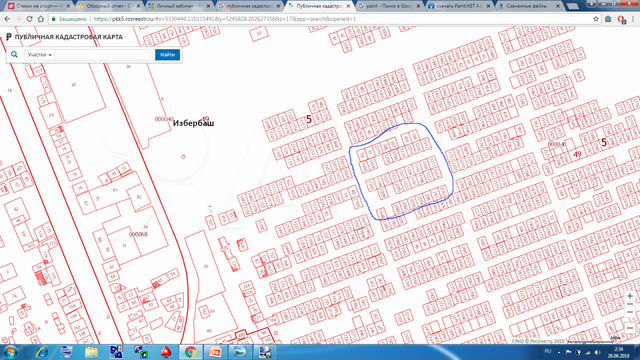Reload the page with browser refresh icon
This screenshot has height=360, width=640.
(x=29, y=19)
